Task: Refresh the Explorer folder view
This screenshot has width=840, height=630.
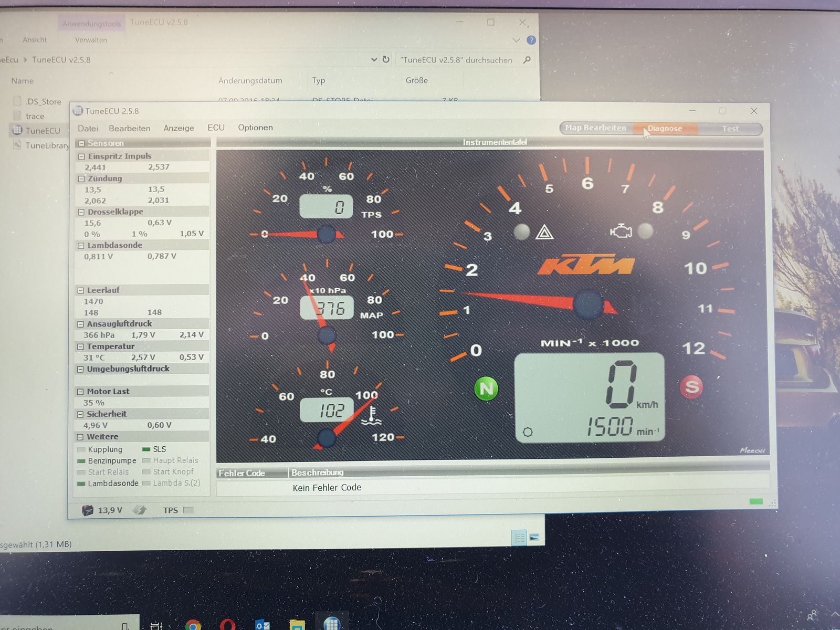Action: pyautogui.click(x=386, y=59)
